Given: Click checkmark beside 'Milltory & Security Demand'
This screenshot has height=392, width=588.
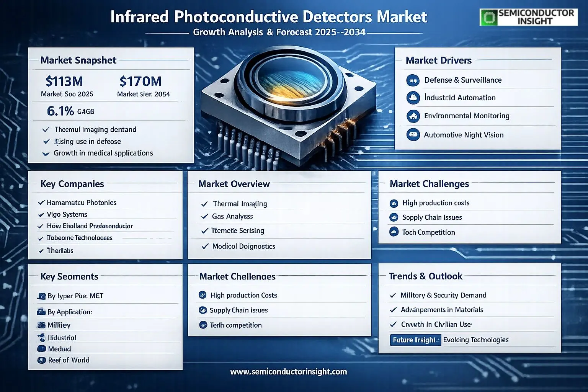Looking at the screenshot, I should click(x=393, y=296).
